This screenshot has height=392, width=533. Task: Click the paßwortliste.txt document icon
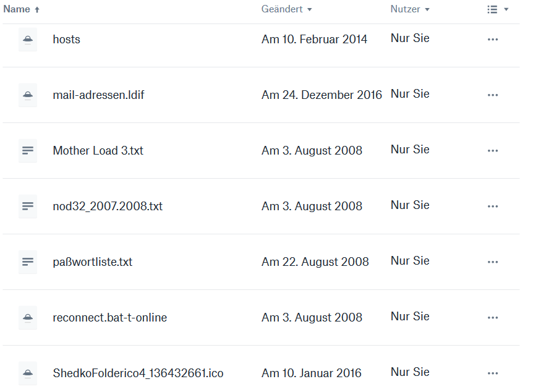28,262
